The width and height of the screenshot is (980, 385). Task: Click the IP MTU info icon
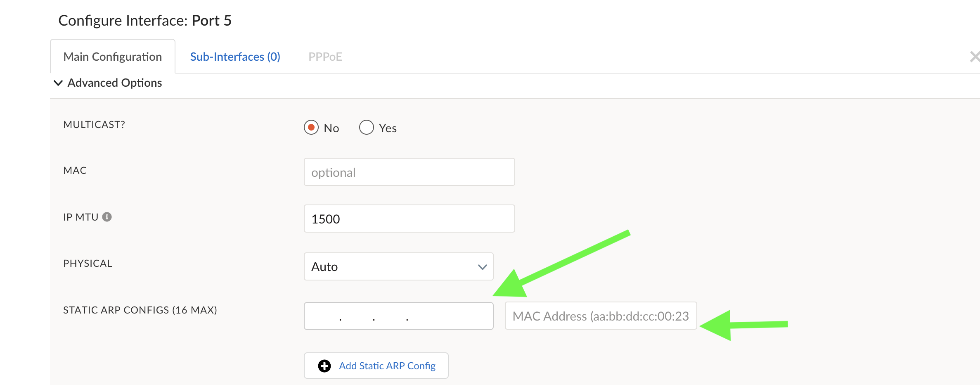pos(107,217)
